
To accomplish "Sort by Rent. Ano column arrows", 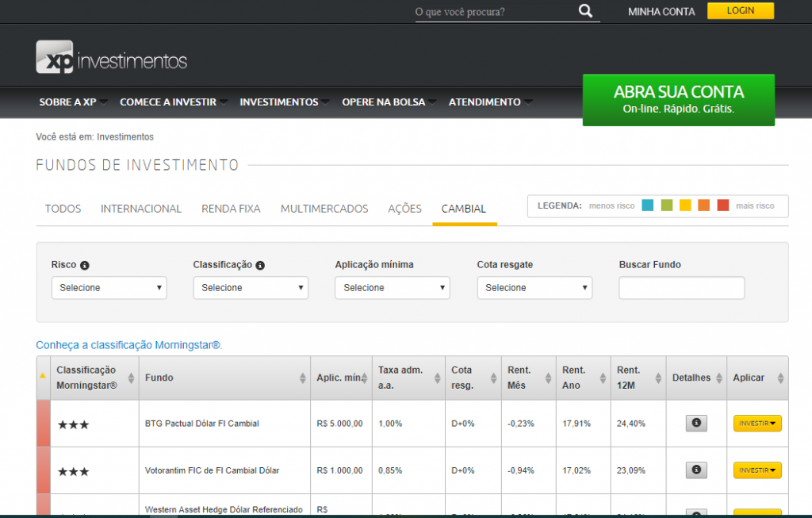I will click(x=603, y=378).
